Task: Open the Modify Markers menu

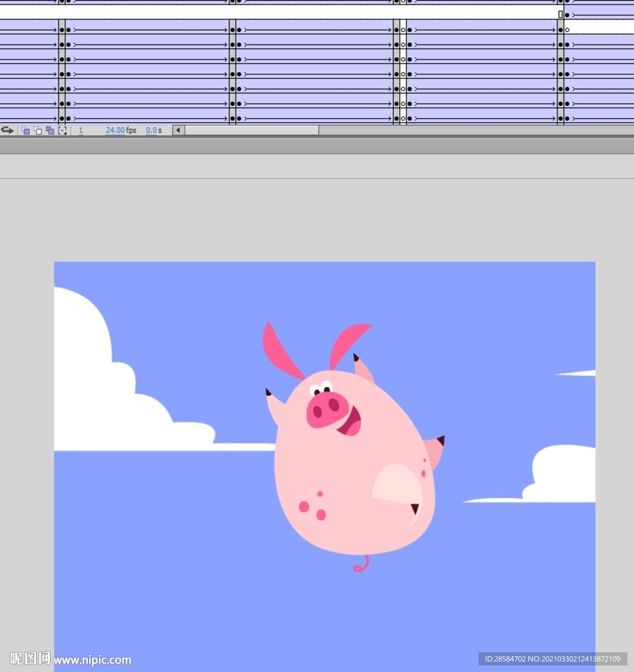Action: tap(62, 131)
